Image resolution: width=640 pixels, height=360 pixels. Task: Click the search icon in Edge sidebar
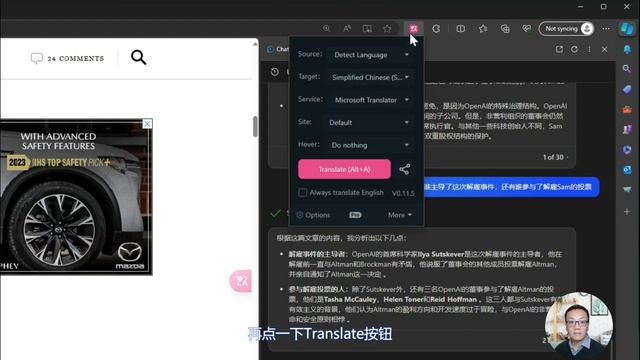pyautogui.click(x=627, y=69)
